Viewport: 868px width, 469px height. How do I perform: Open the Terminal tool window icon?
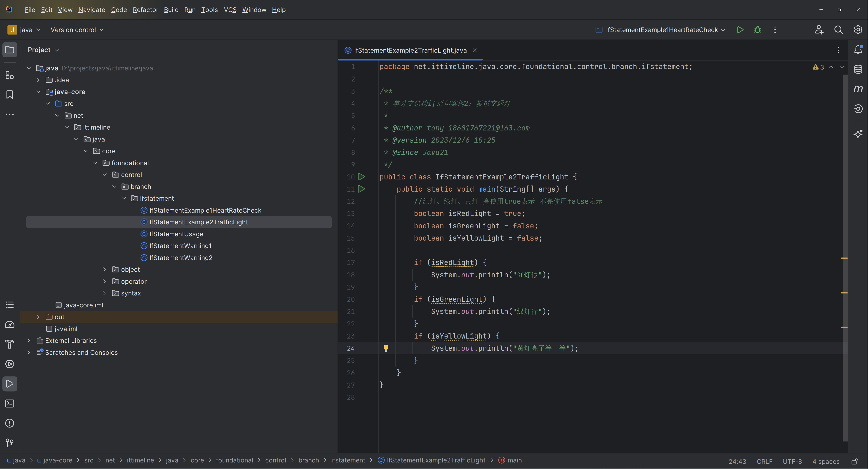coord(10,403)
